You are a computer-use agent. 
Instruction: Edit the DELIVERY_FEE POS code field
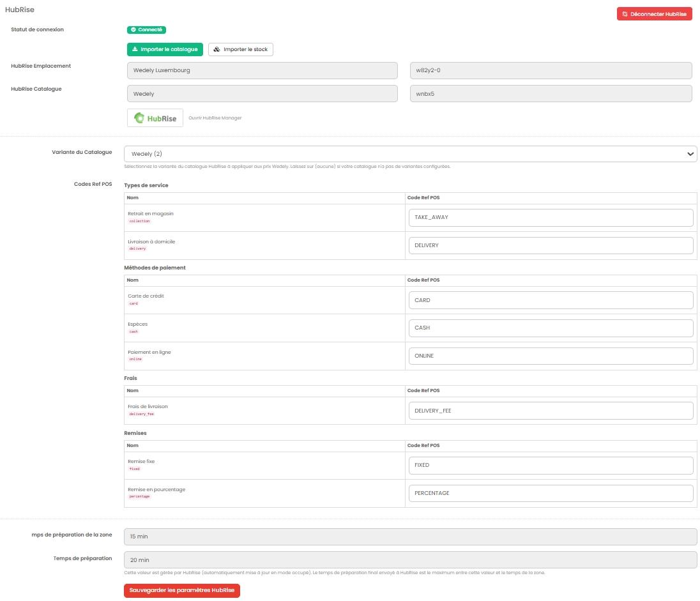coord(551,411)
